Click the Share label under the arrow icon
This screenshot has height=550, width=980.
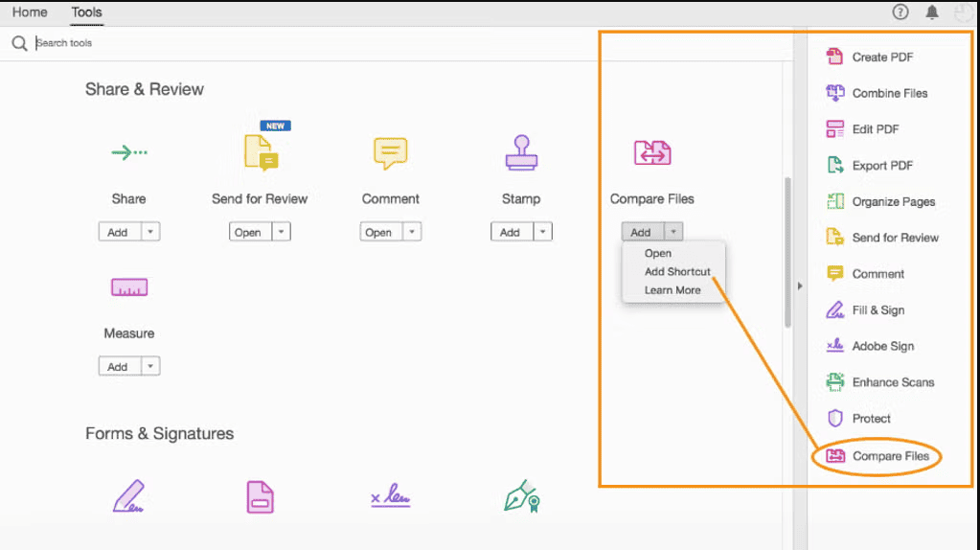pos(128,198)
